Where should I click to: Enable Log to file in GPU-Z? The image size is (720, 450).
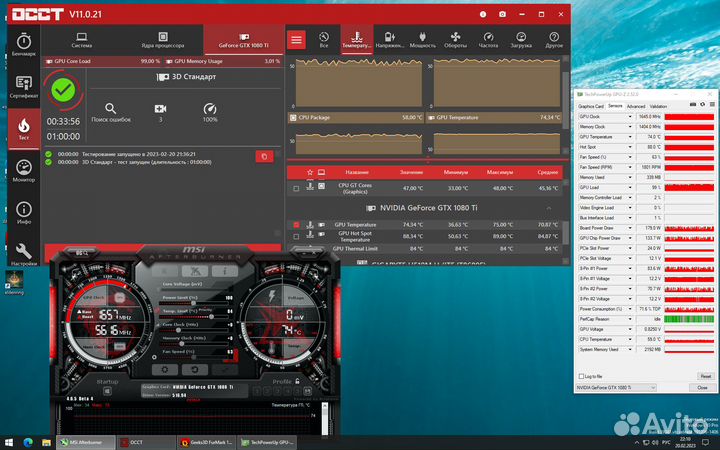(581, 377)
